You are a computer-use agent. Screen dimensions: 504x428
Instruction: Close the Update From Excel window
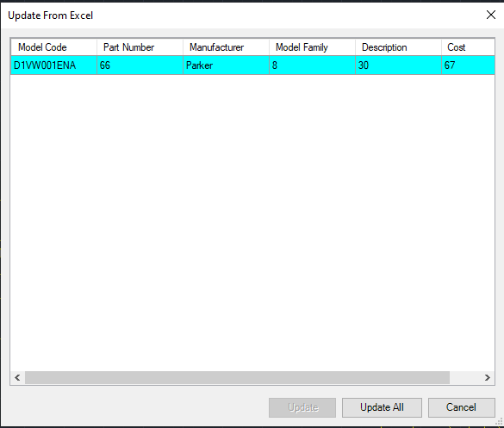tap(491, 15)
